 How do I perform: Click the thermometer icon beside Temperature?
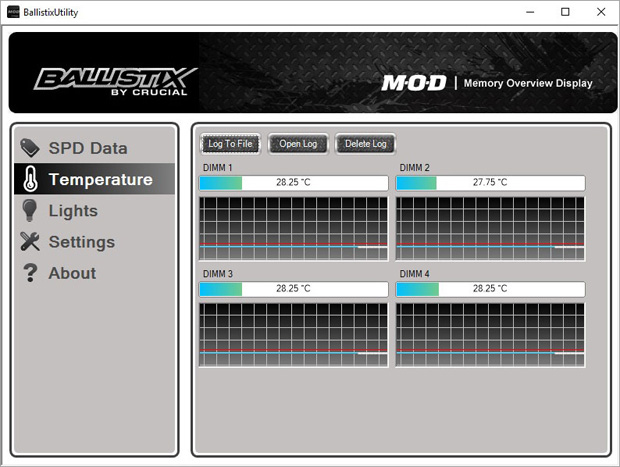point(30,179)
